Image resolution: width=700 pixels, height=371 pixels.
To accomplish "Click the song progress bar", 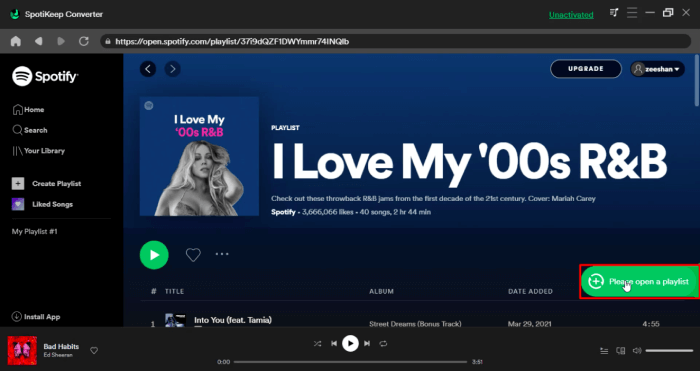I will tap(350, 362).
